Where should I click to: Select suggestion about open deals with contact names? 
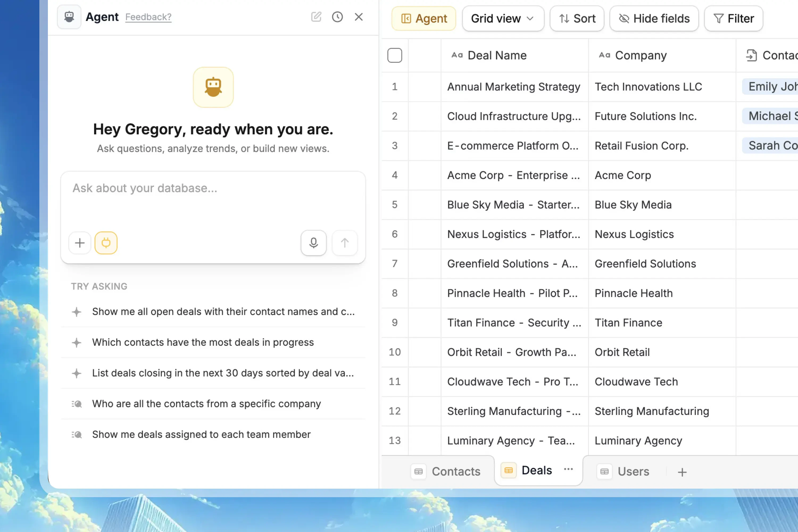(213, 311)
